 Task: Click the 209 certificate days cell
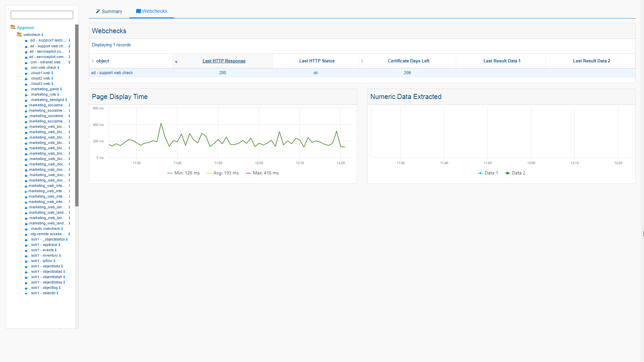pos(407,73)
